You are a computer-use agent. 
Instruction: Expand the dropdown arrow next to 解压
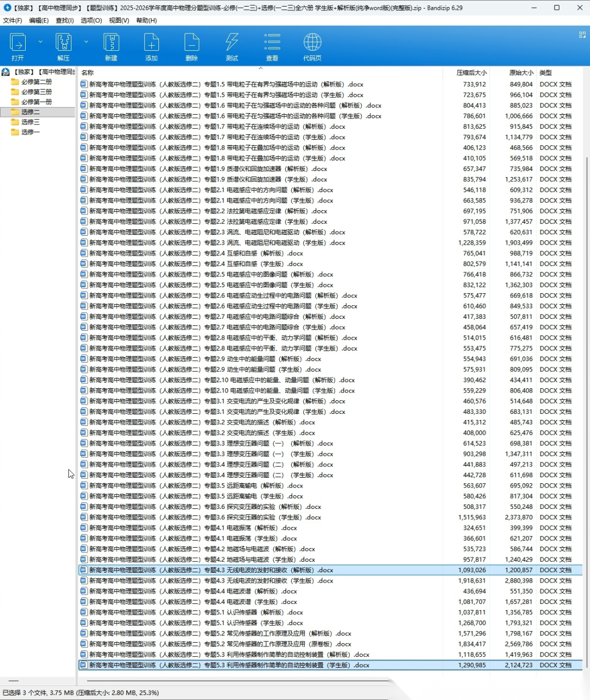pyautogui.click(x=86, y=41)
